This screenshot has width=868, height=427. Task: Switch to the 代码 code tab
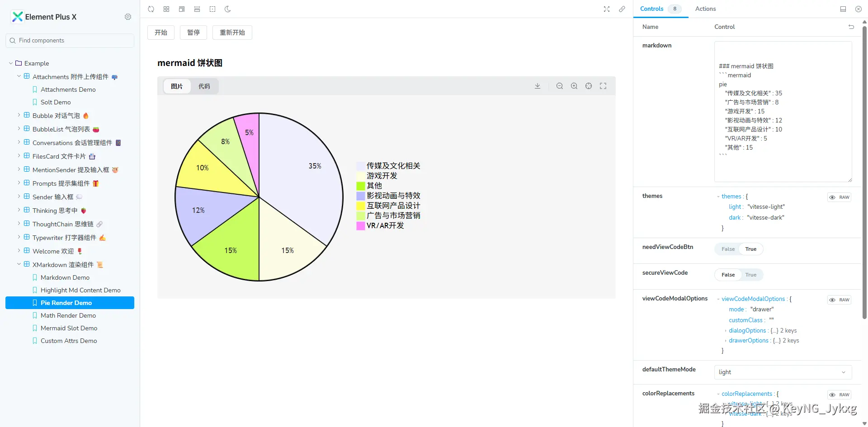tap(204, 86)
